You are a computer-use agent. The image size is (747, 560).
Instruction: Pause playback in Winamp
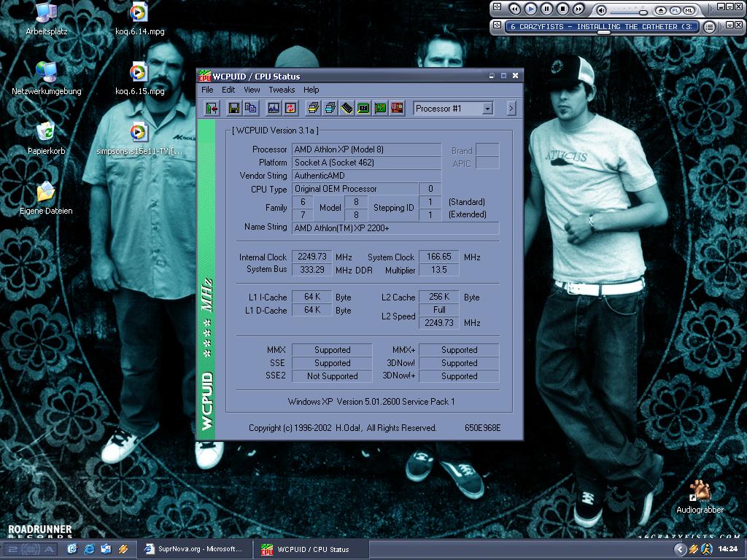coord(547,9)
